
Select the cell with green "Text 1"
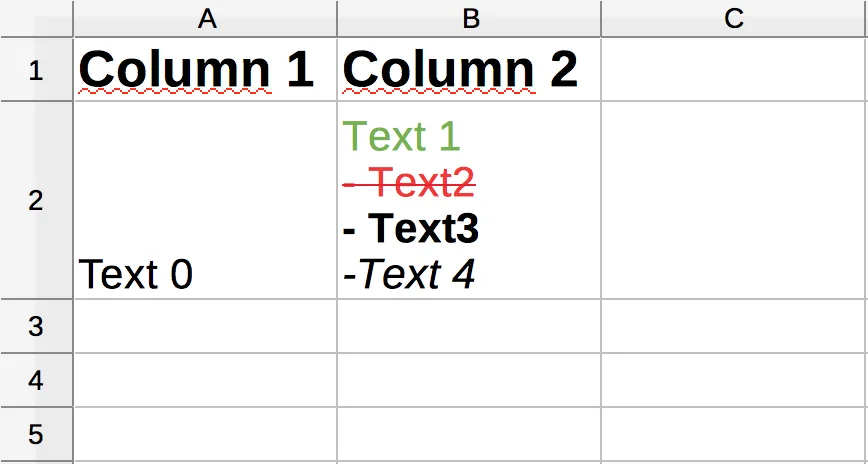[469, 200]
